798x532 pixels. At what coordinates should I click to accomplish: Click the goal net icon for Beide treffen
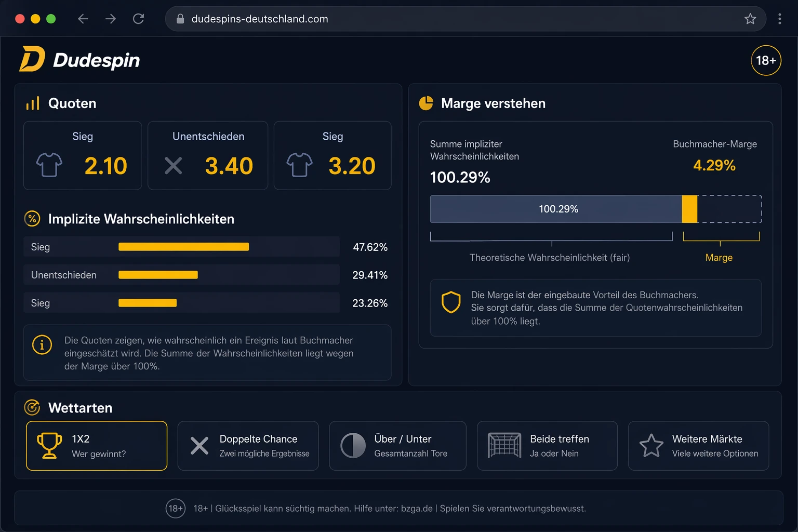point(504,445)
